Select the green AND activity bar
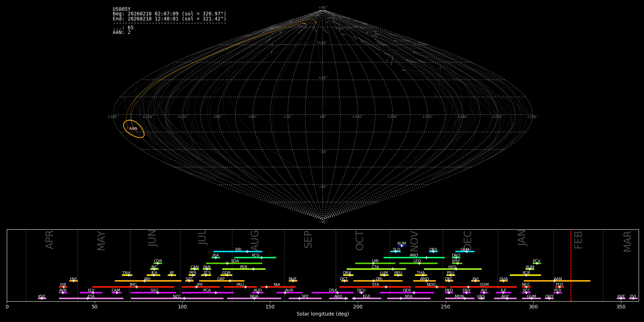The height and width of the screenshot is (322, 644). pos(414,257)
